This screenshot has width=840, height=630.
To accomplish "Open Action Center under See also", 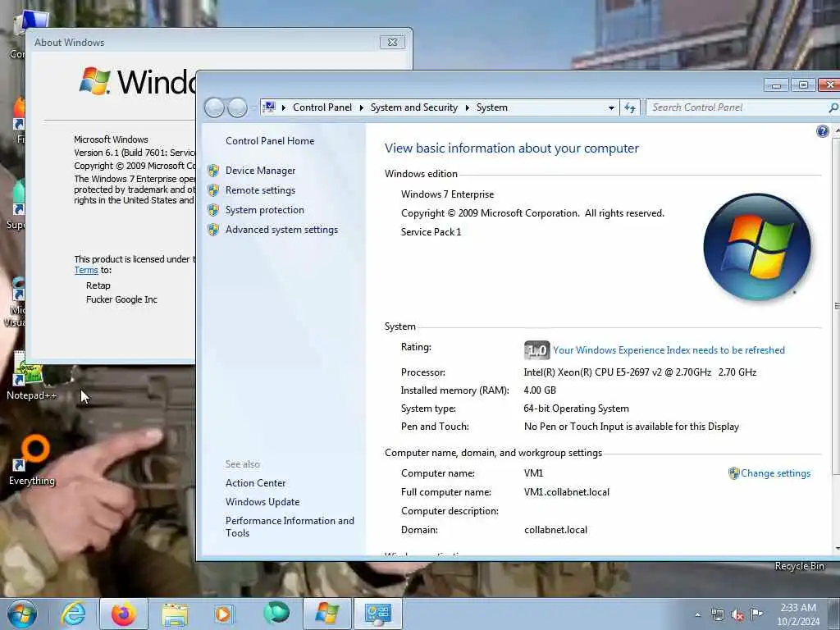I will (x=256, y=483).
